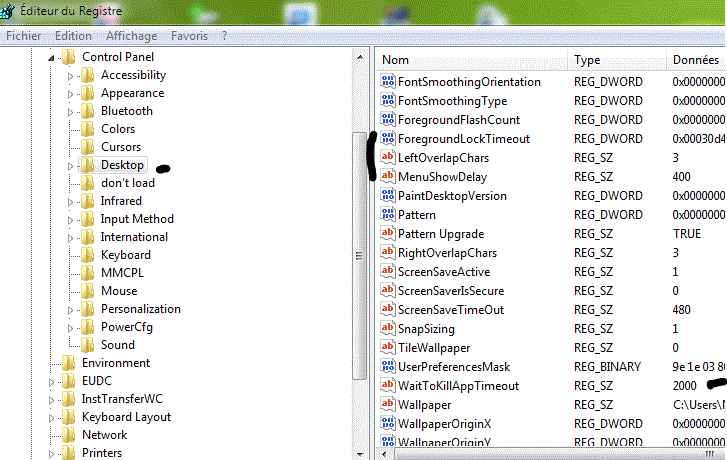Expand the PowerCfg key

pyautogui.click(x=70, y=328)
